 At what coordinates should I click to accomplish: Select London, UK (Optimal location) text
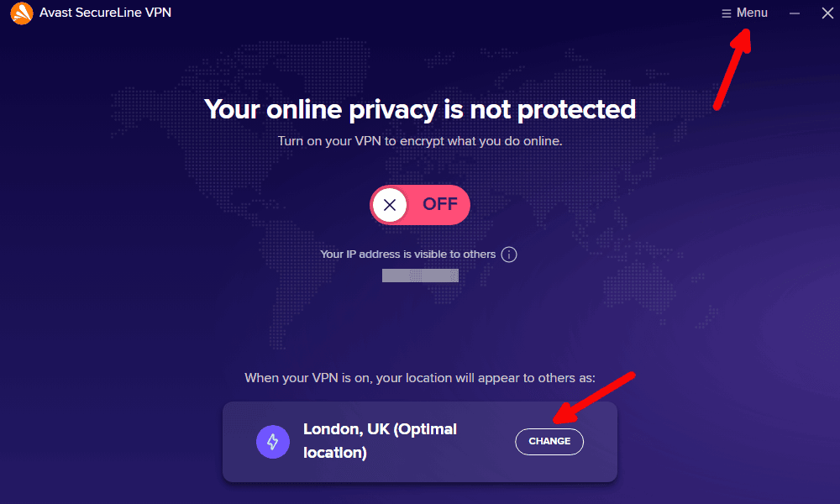click(x=380, y=441)
